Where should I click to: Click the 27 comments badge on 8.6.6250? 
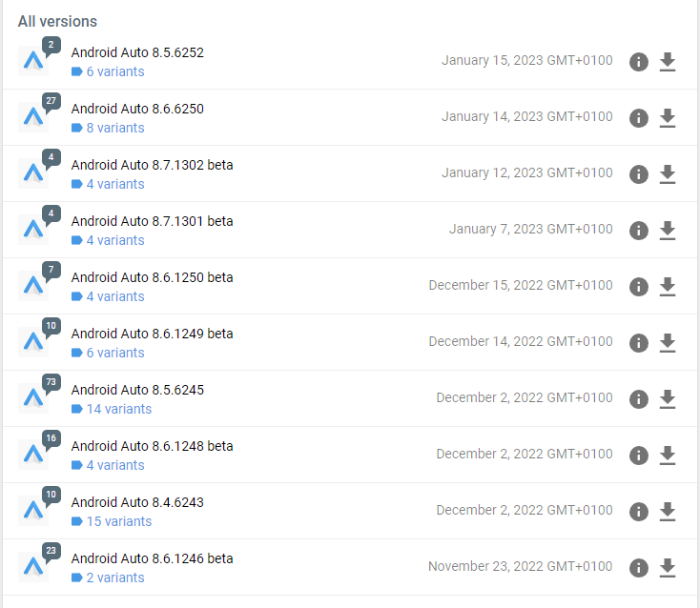tap(51, 101)
